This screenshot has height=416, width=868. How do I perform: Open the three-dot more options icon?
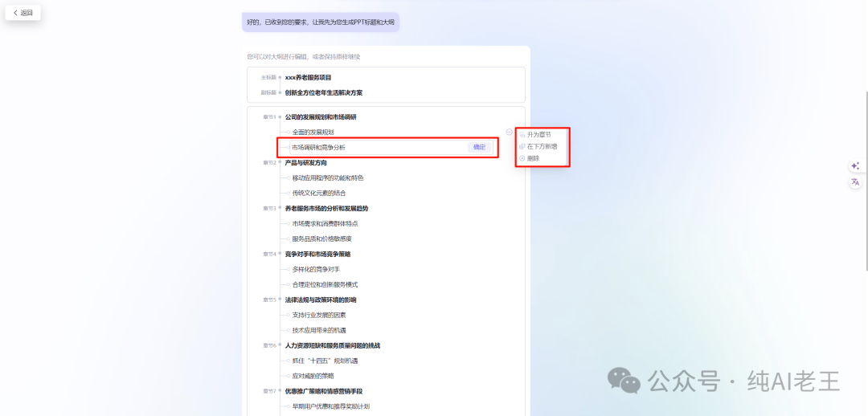click(510, 132)
